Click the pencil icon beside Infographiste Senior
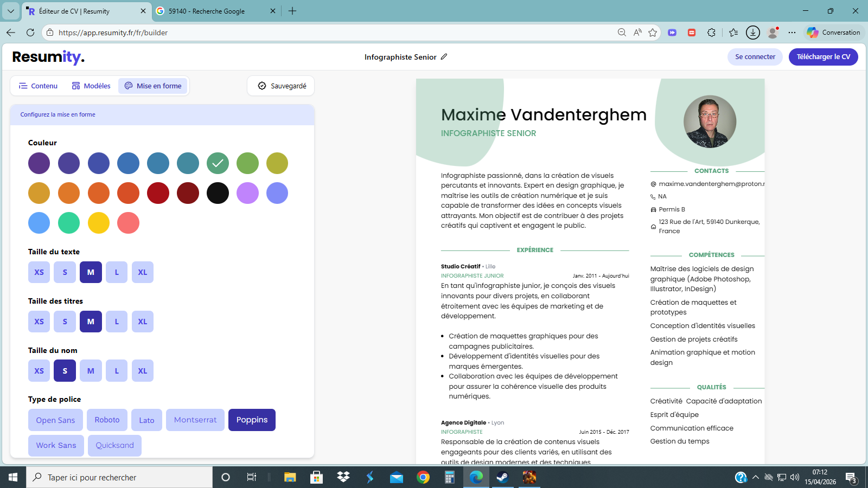 pos(444,57)
